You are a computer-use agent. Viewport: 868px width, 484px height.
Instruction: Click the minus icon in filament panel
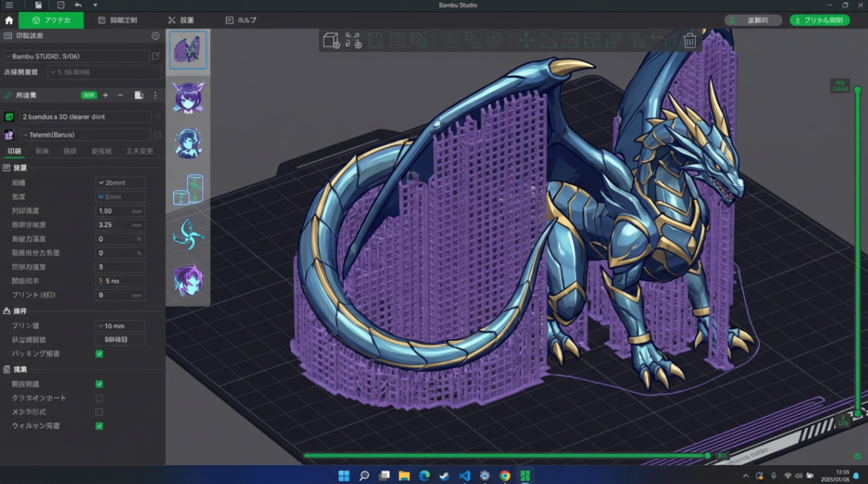click(120, 95)
